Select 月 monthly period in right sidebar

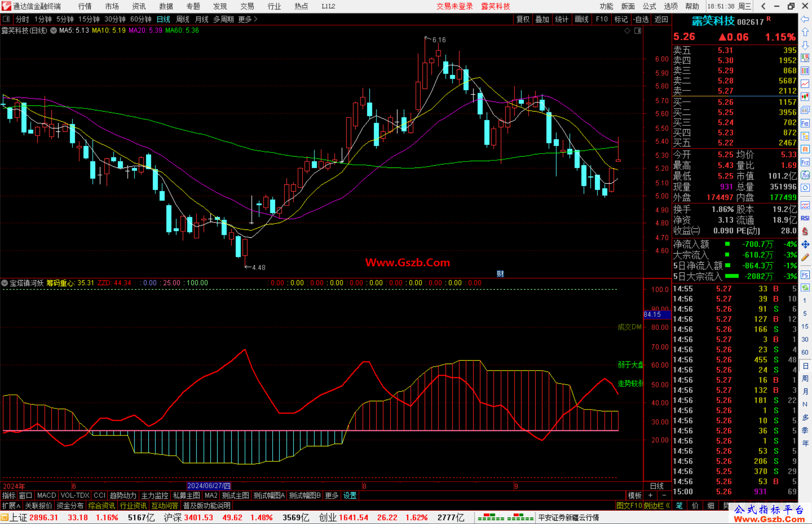coord(805,391)
